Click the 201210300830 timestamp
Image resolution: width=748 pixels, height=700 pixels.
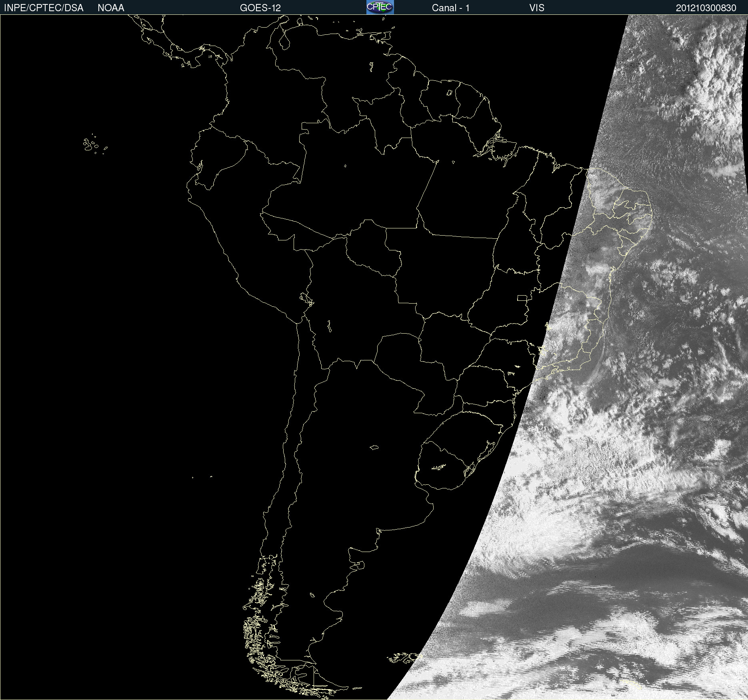[x=706, y=8]
